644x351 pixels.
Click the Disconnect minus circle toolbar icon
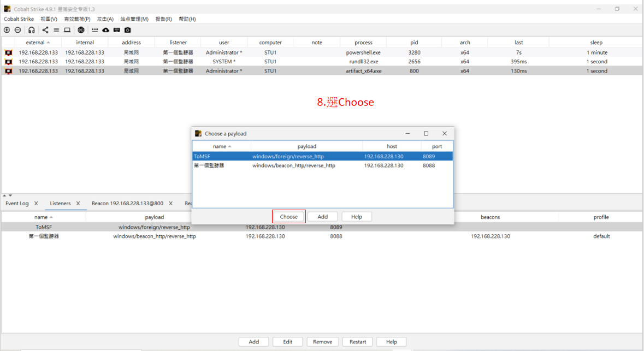coord(17,30)
